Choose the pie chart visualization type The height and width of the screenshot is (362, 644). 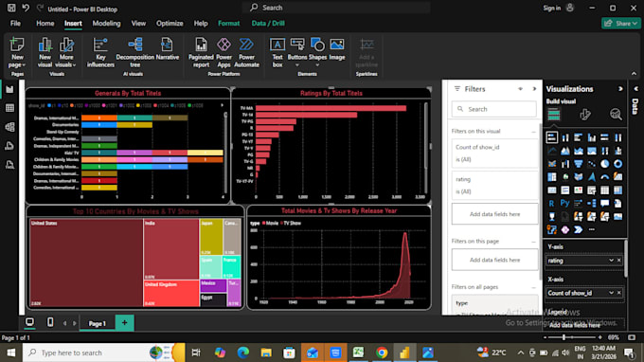(x=604, y=164)
